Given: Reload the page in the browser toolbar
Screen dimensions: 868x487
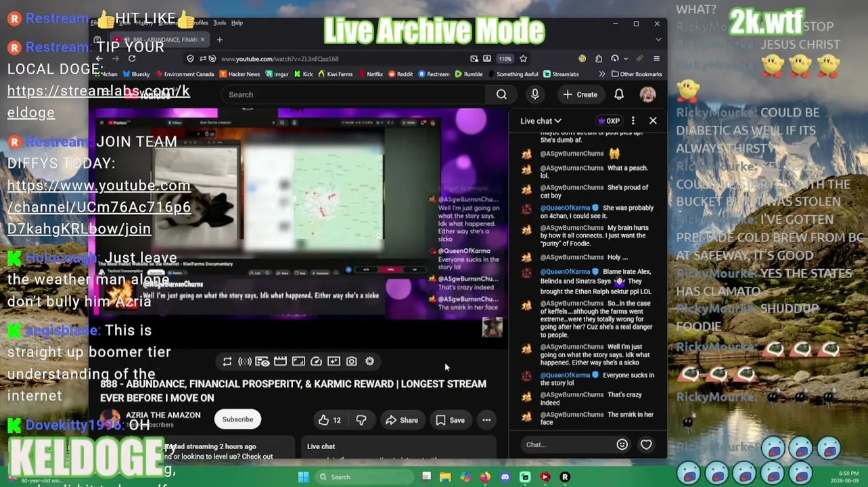Looking at the screenshot, I should [x=132, y=59].
